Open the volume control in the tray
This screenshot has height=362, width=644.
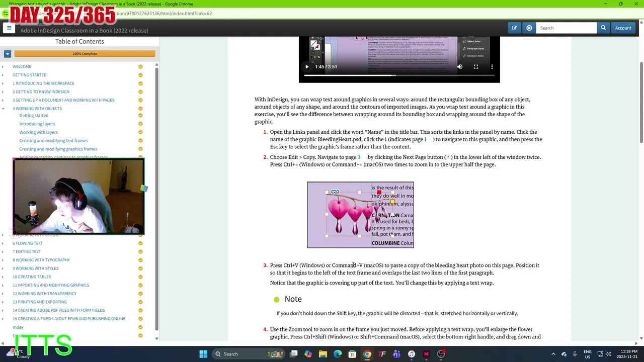pyautogui.click(x=608, y=354)
